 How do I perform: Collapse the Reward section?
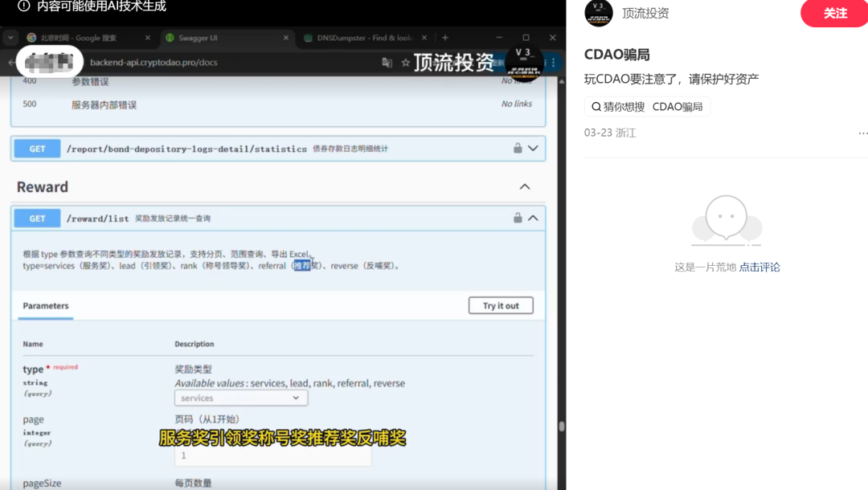click(524, 187)
